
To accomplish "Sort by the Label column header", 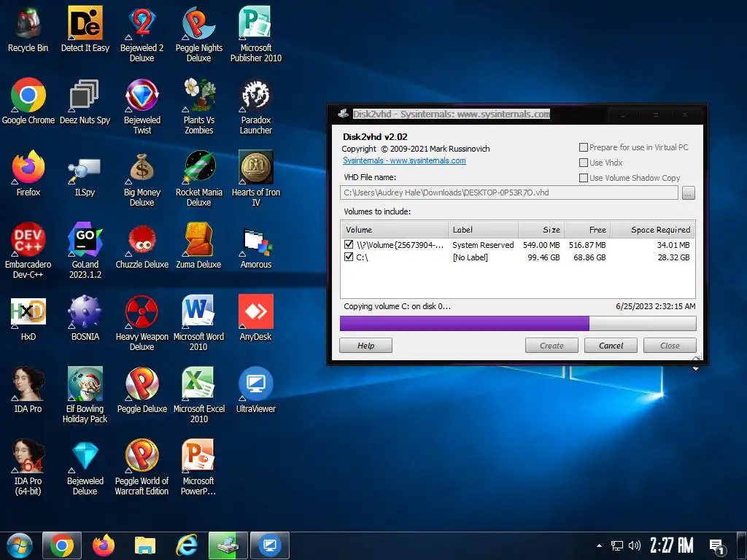I will coord(483,230).
